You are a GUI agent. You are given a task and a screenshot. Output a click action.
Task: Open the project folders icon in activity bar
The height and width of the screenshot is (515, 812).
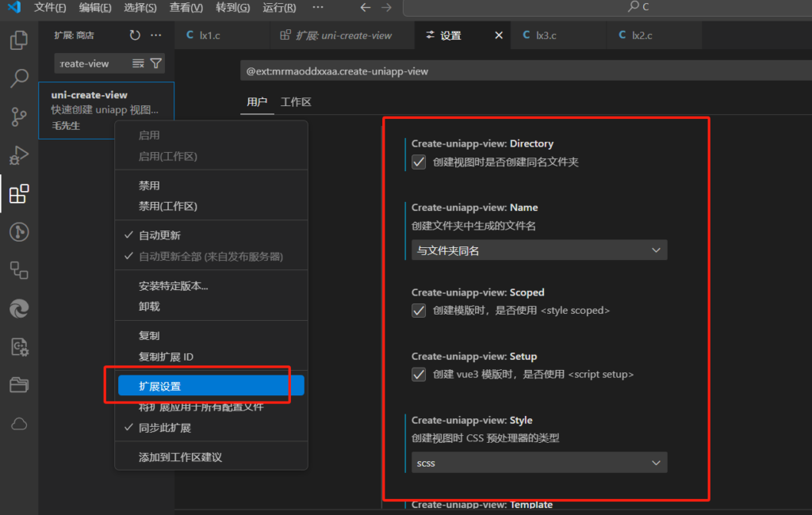(x=19, y=385)
